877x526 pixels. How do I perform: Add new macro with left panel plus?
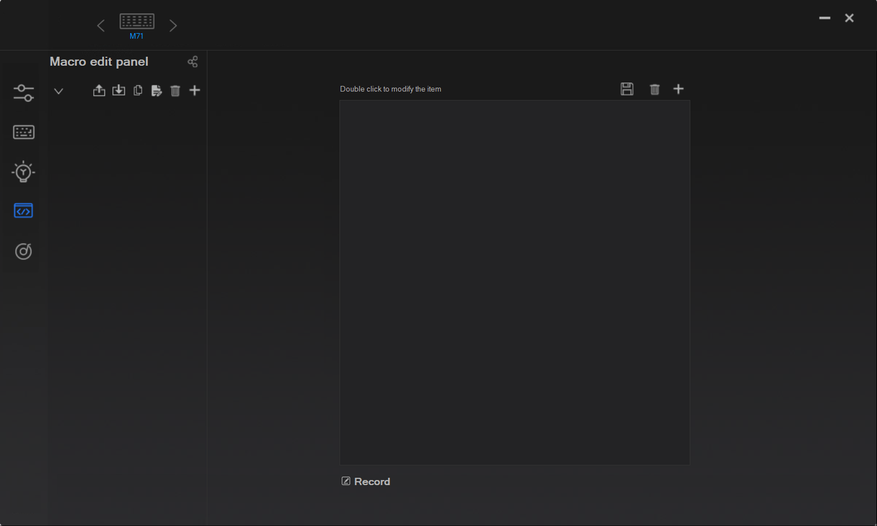pyautogui.click(x=195, y=90)
